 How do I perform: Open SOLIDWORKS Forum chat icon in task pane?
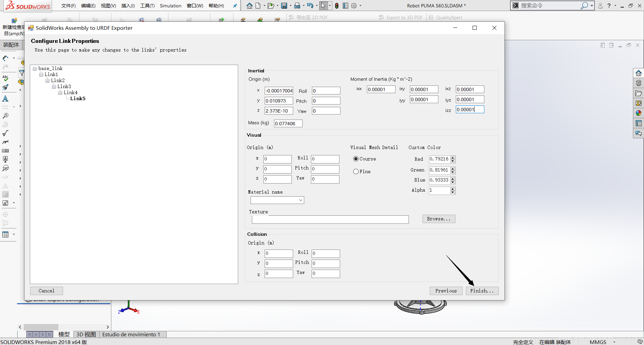[x=639, y=133]
